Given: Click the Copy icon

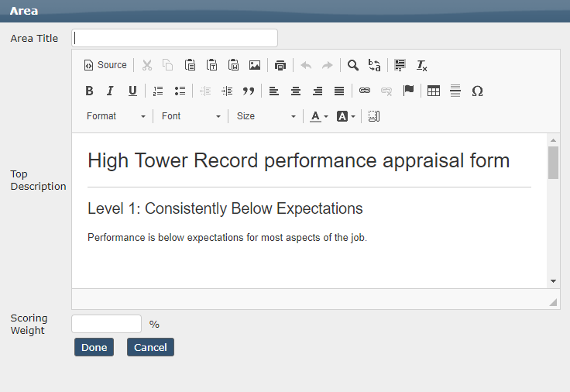Looking at the screenshot, I should tap(167, 65).
